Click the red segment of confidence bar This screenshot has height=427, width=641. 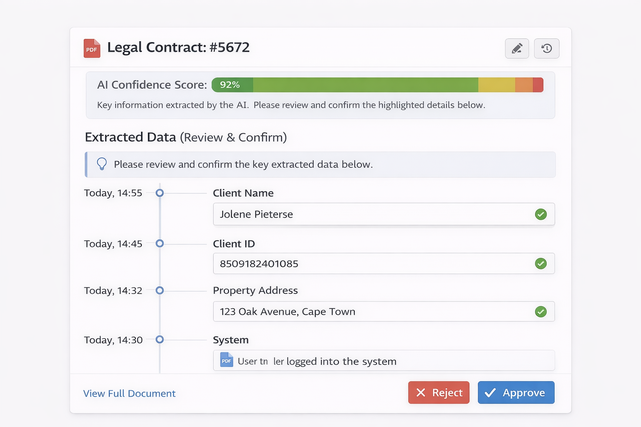pyautogui.click(x=538, y=85)
